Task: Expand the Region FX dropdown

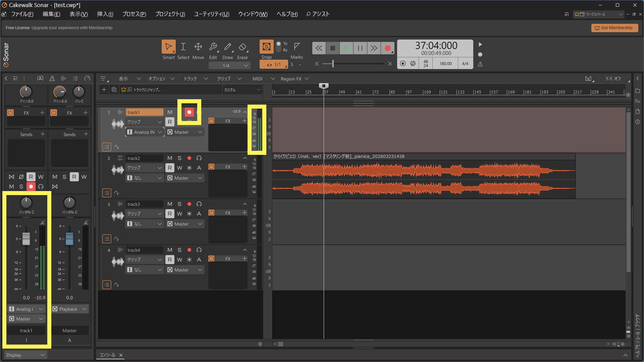Action: pos(294,79)
